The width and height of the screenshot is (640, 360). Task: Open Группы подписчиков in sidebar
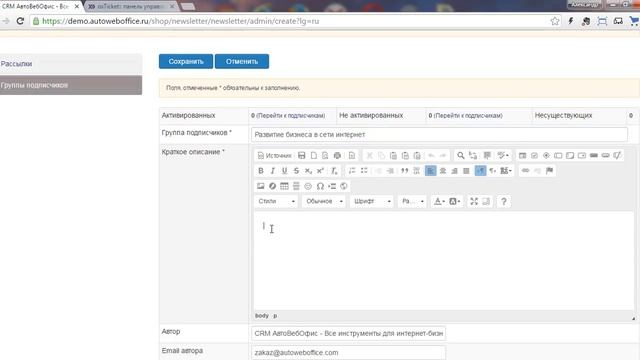point(71,85)
